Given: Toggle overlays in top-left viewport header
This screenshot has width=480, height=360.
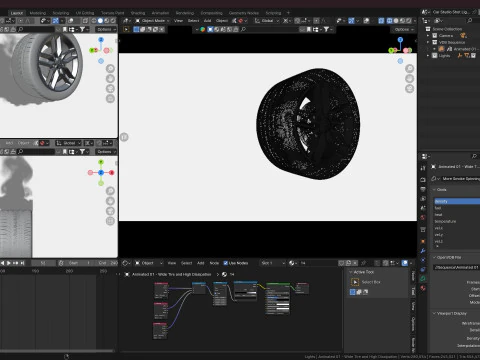Looking at the screenshot, I should pos(70,21).
